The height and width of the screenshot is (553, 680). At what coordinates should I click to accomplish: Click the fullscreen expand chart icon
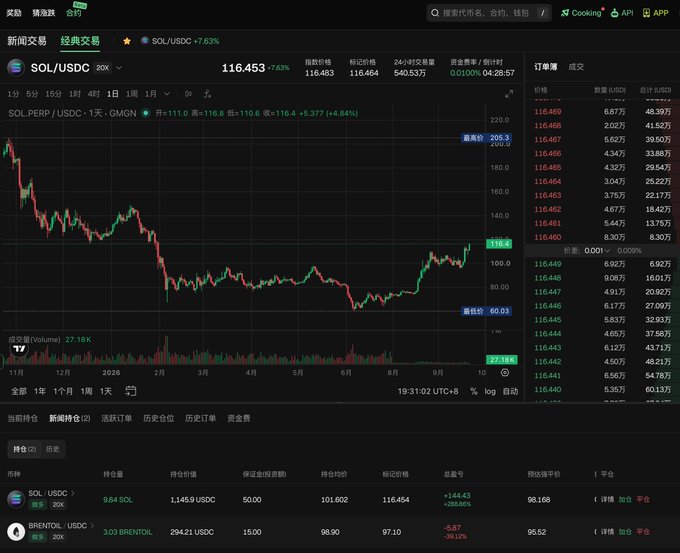509,94
